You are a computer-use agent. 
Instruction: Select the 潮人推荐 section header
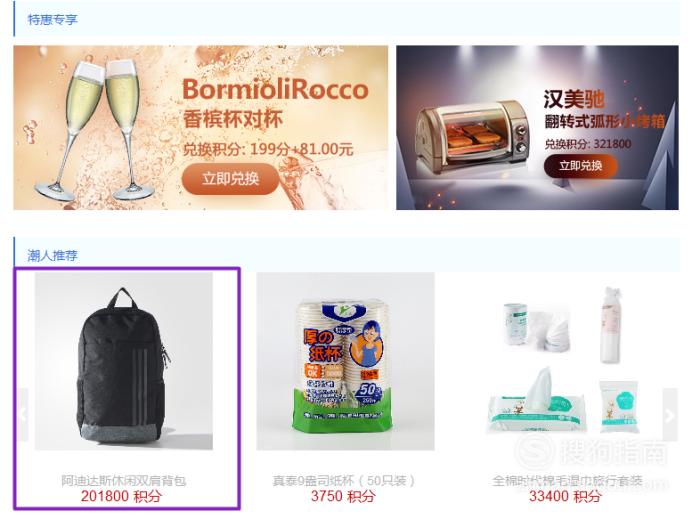pos(53,255)
